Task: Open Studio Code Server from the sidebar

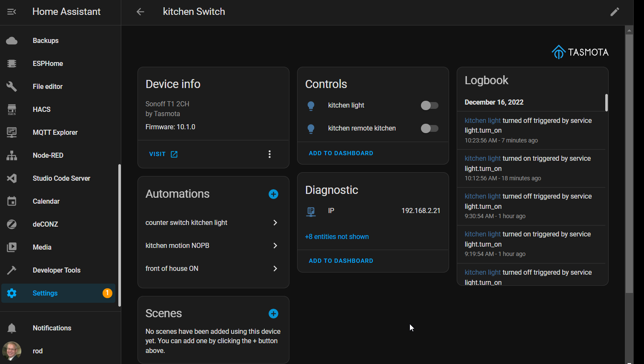Action: (x=61, y=178)
